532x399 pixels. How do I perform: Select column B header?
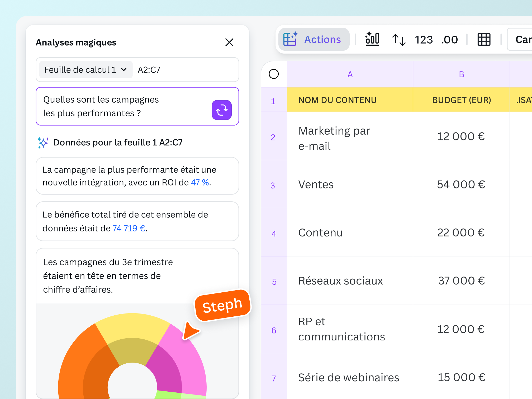click(461, 74)
